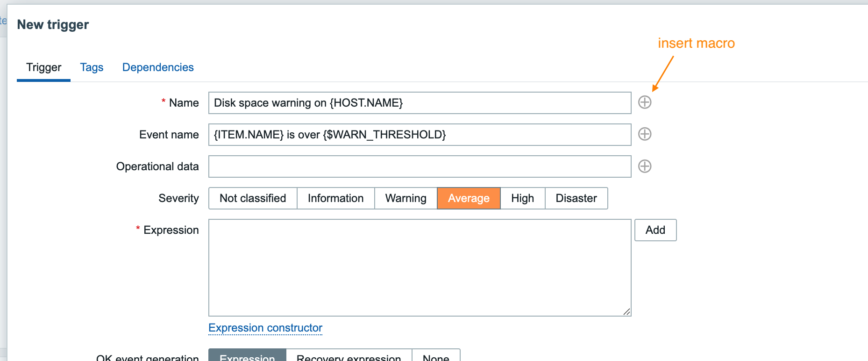Viewport: 868px width, 361px height.
Task: Open the Dependencies tab
Action: (x=158, y=67)
